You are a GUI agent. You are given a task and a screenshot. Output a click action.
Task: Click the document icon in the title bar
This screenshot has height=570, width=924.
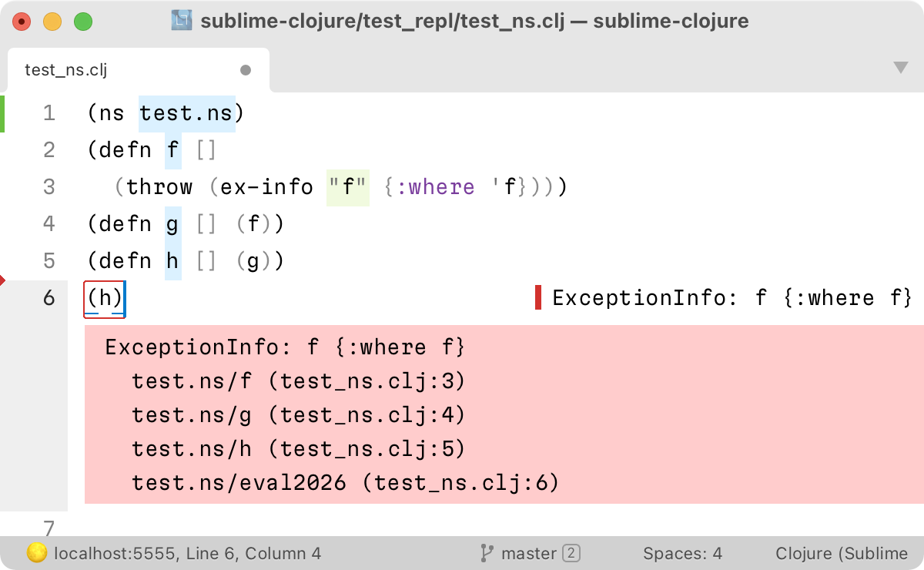(182, 21)
